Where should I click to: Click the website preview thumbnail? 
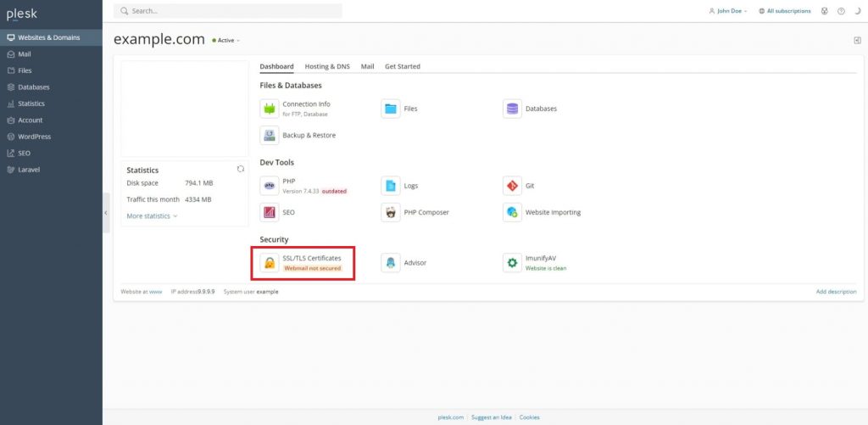(x=185, y=109)
